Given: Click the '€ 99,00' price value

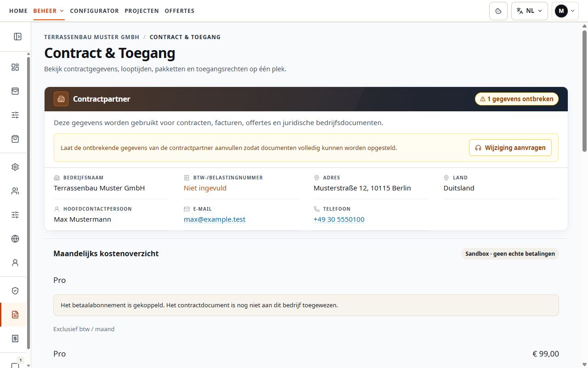Looking at the screenshot, I should pyautogui.click(x=546, y=354).
